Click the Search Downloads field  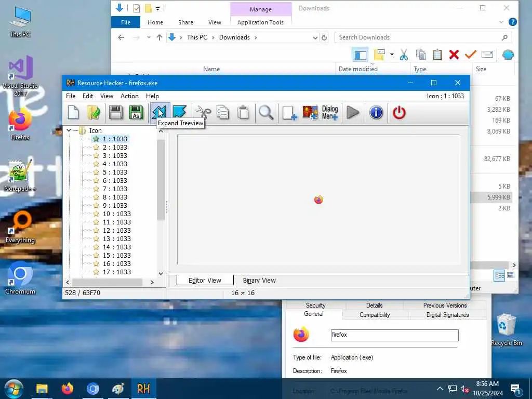(x=423, y=37)
